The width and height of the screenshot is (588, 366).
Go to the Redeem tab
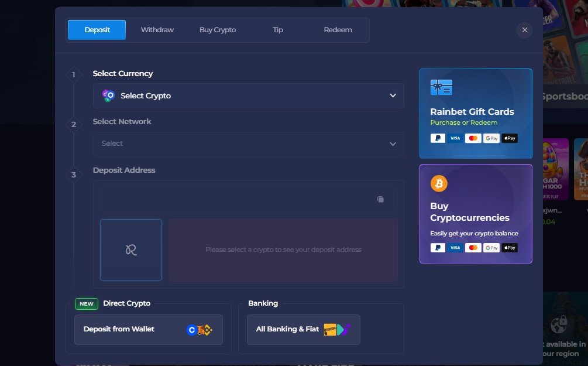click(338, 30)
